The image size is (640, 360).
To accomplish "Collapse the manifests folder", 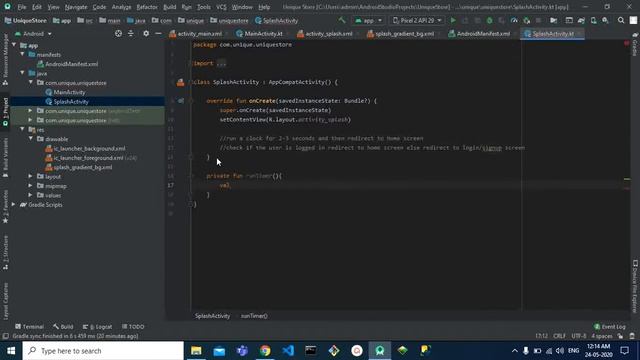I will [22, 54].
